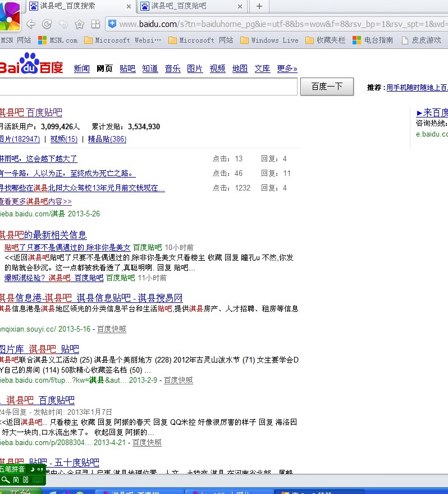
Task: Open 图片库_淇县吧_贴吧 result
Action: pyautogui.click(x=39, y=349)
